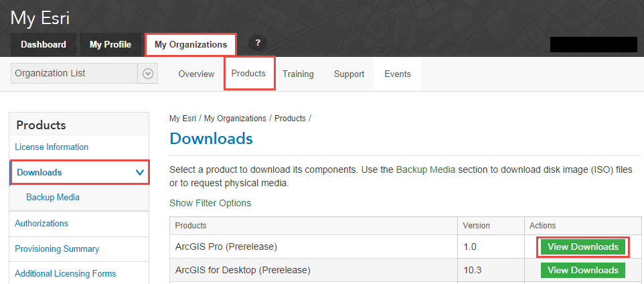Collapse the Downloads sidebar chevron
Screen dimensions: 644x284
click(x=140, y=172)
